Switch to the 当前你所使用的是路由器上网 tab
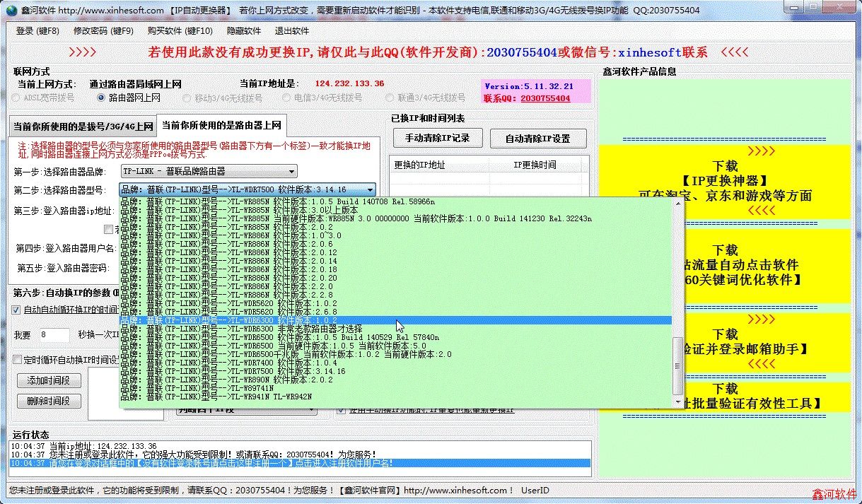Viewport: 862px width, 504px height. [x=222, y=126]
